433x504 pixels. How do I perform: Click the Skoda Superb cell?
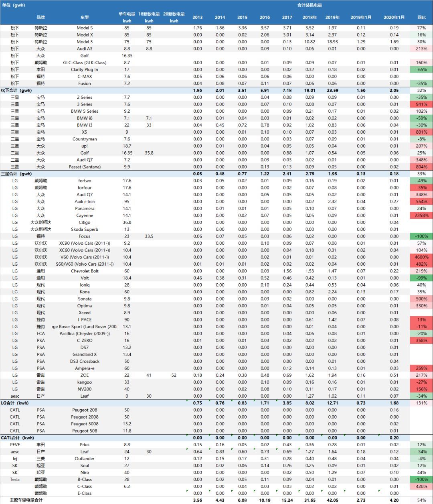85,230
